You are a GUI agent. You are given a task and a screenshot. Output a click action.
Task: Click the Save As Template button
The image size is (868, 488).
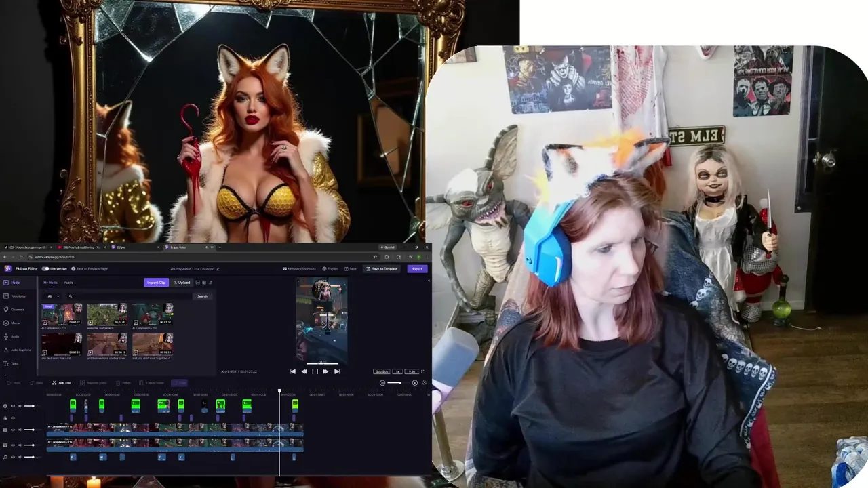click(381, 269)
